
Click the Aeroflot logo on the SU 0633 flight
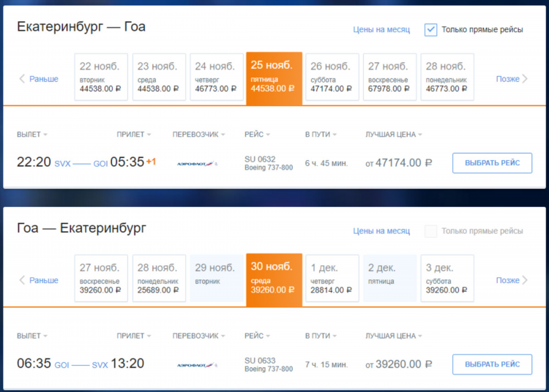click(197, 364)
